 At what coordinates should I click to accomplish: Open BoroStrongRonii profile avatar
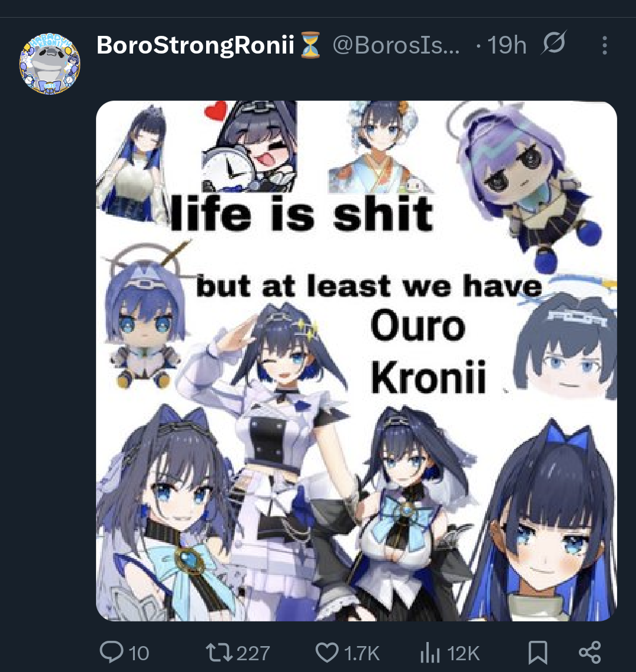(49, 64)
